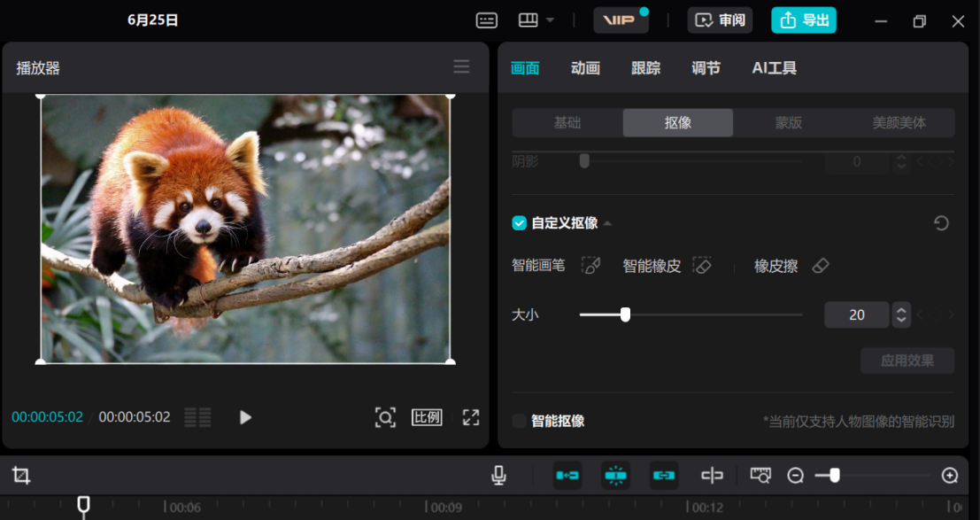Click the reset icon beside 自定义抠像
The width and height of the screenshot is (980, 520).
pyautogui.click(x=941, y=223)
